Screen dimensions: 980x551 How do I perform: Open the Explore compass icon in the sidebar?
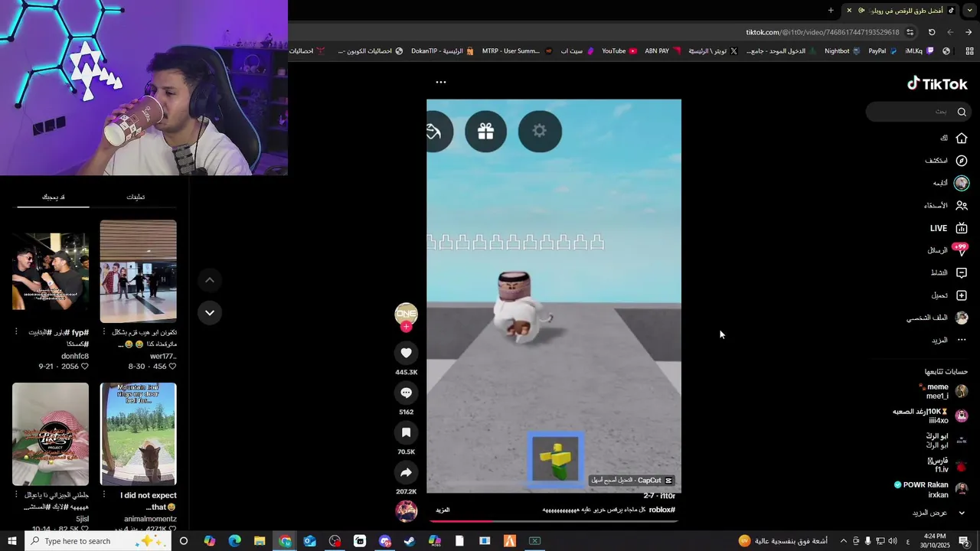962,161
